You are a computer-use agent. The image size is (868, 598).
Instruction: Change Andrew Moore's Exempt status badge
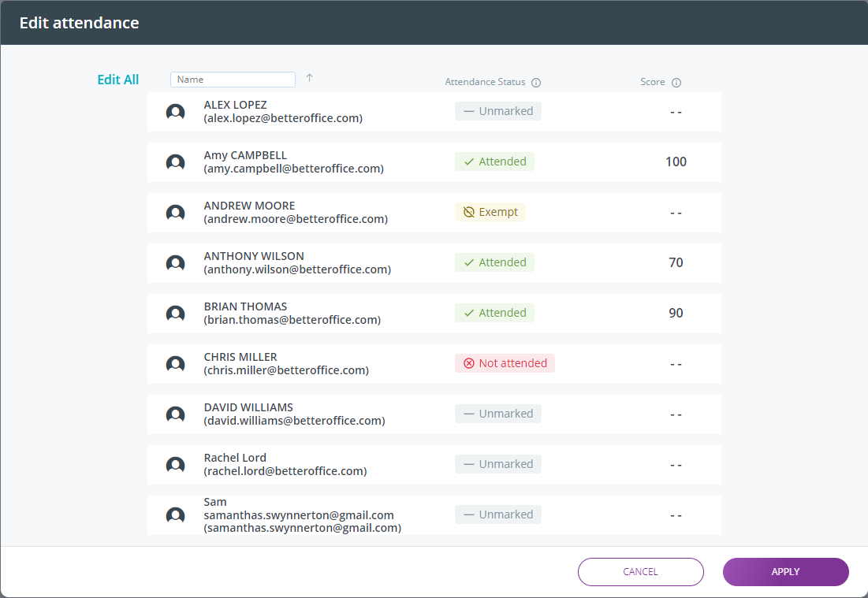point(490,212)
